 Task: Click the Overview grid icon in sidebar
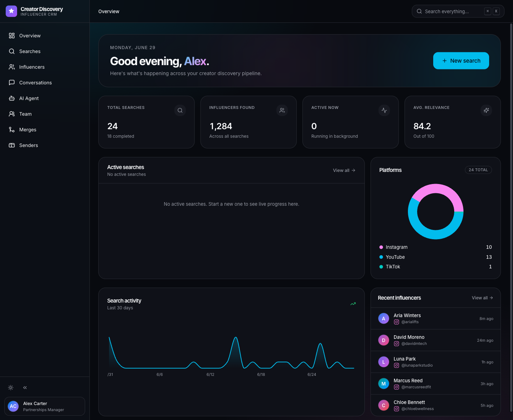point(12,36)
